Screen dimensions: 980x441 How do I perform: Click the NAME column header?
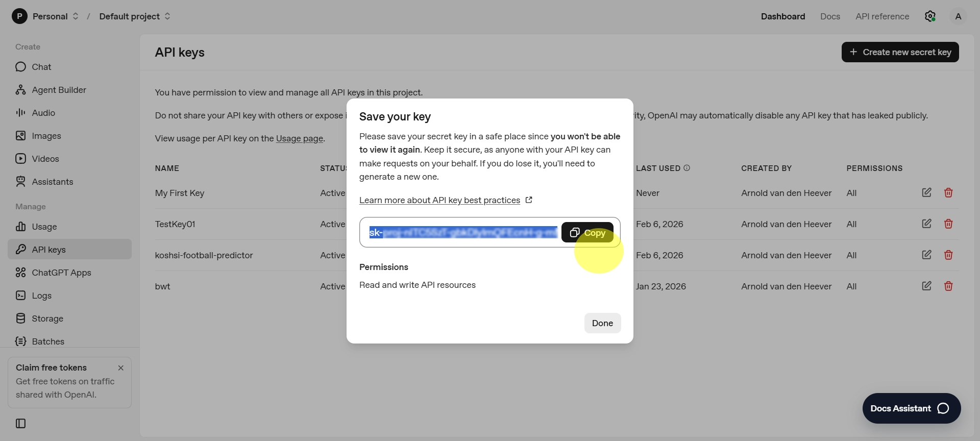coord(167,168)
